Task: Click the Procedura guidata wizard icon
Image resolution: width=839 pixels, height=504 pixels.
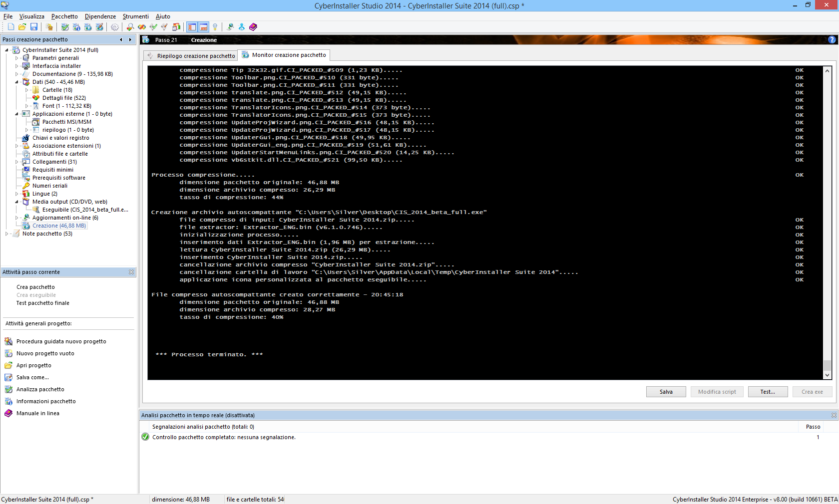Action: point(8,341)
